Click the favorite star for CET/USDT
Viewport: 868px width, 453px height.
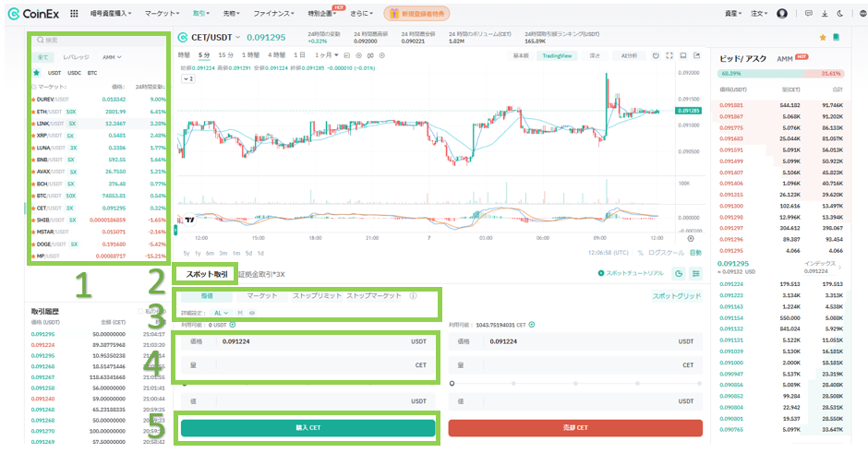point(823,37)
